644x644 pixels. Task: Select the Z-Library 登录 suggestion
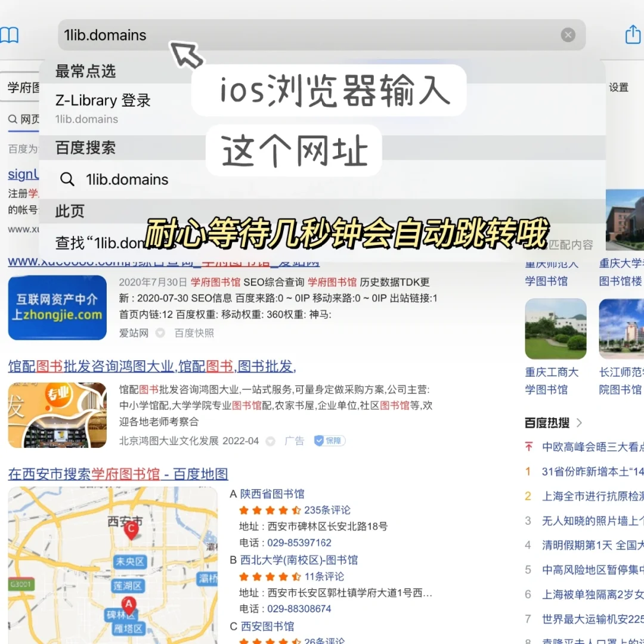(323, 109)
